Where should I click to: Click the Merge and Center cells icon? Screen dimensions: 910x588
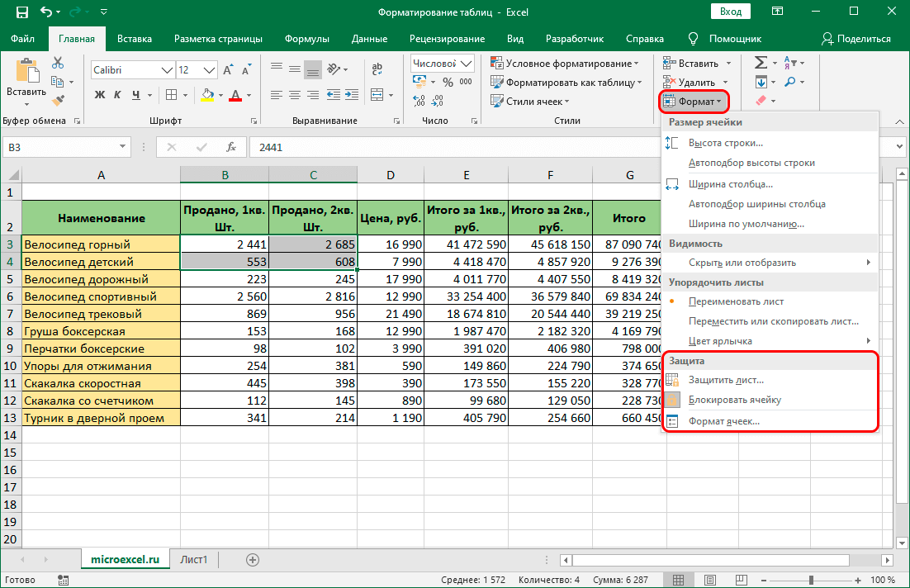coord(378,95)
